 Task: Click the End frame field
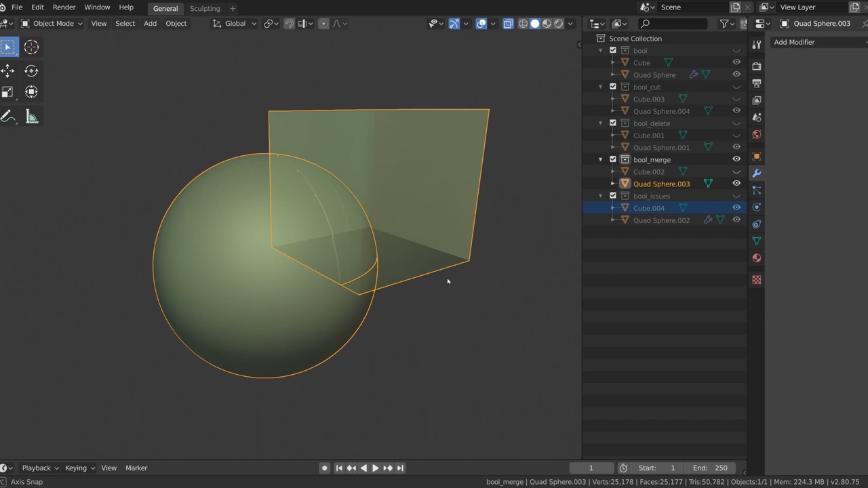pyautogui.click(x=710, y=468)
